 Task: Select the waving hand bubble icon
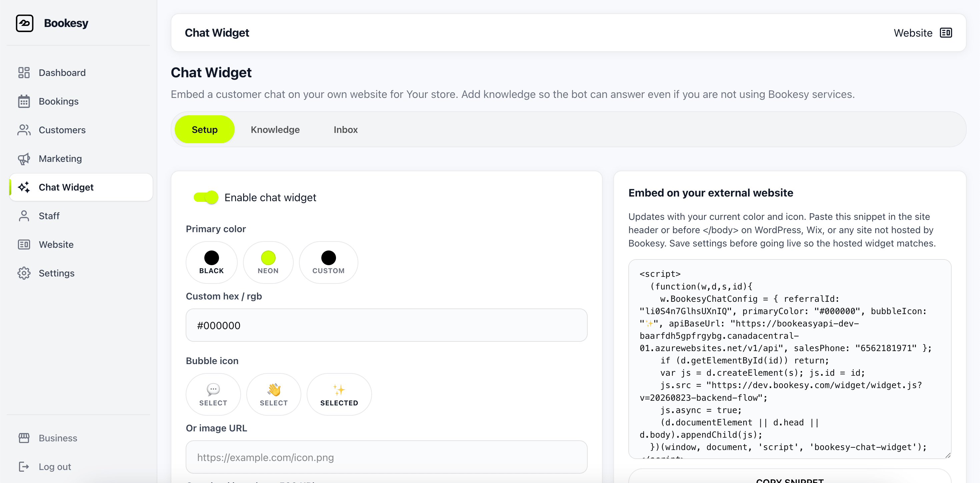point(274,394)
